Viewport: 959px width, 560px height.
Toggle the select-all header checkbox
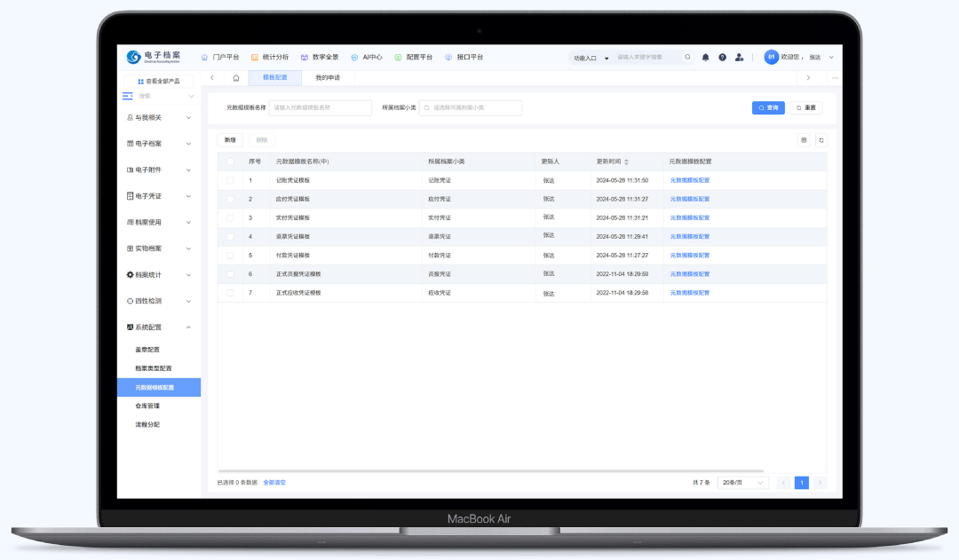(231, 162)
